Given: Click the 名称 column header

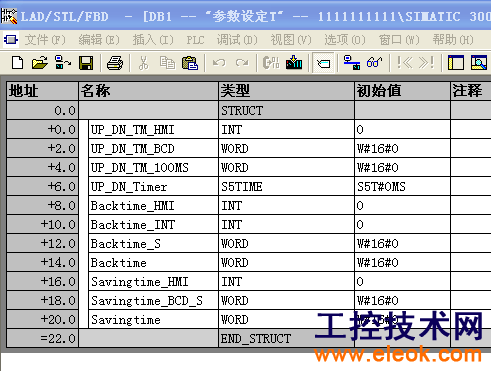Looking at the screenshot, I should (x=149, y=91).
